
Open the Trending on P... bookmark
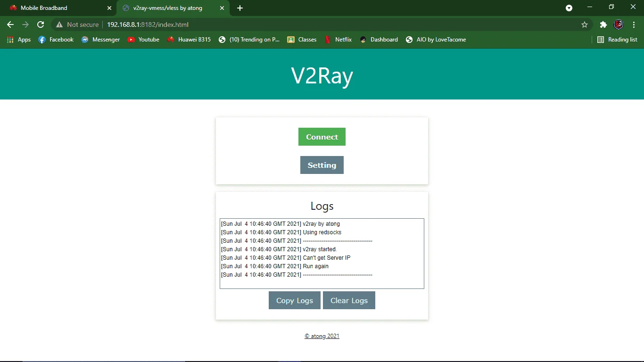[249, 40]
